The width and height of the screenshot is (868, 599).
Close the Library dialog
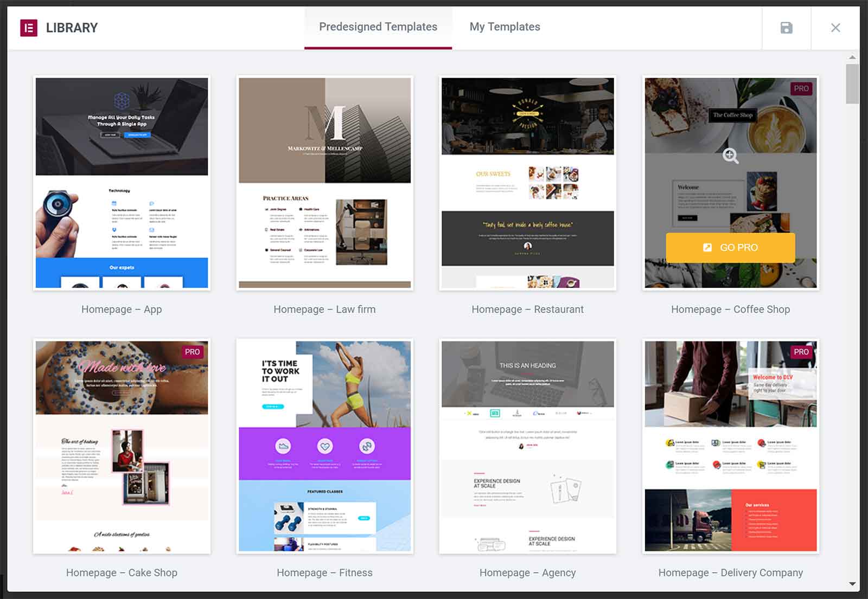(x=835, y=28)
